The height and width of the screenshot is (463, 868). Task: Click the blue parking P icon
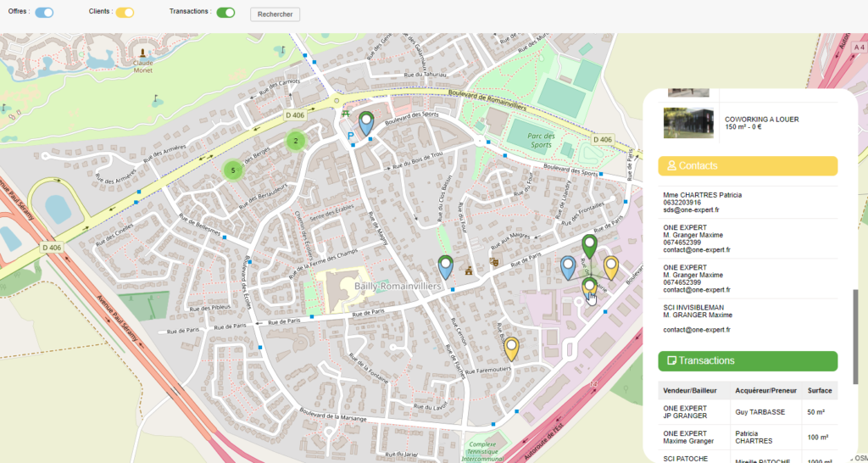[350, 135]
